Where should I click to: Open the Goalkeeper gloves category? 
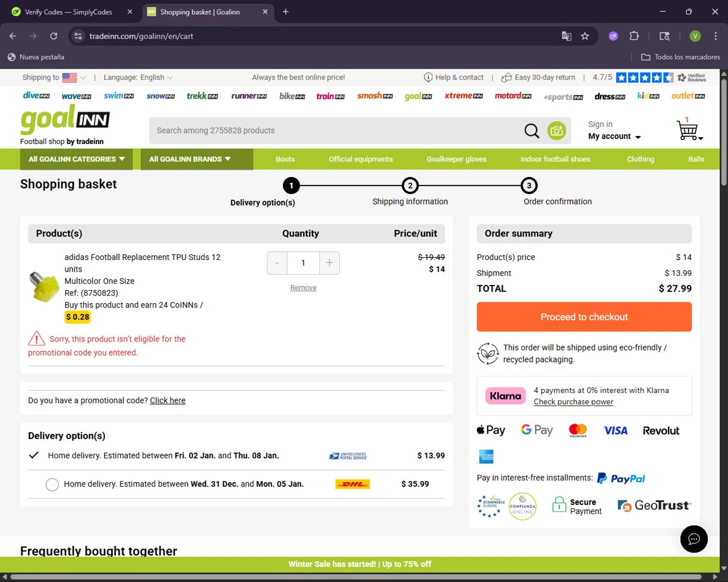(456, 159)
